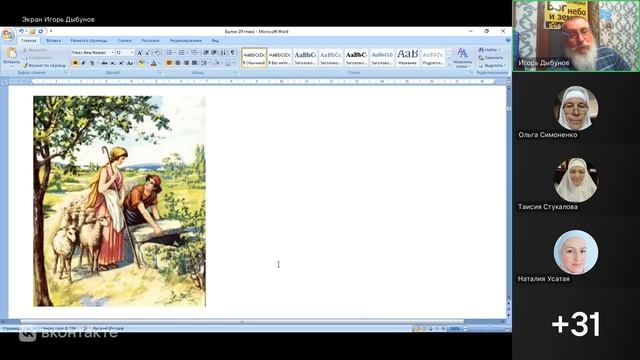Choose the font color swatch
The width and height of the screenshot is (640, 360).
[153, 63]
